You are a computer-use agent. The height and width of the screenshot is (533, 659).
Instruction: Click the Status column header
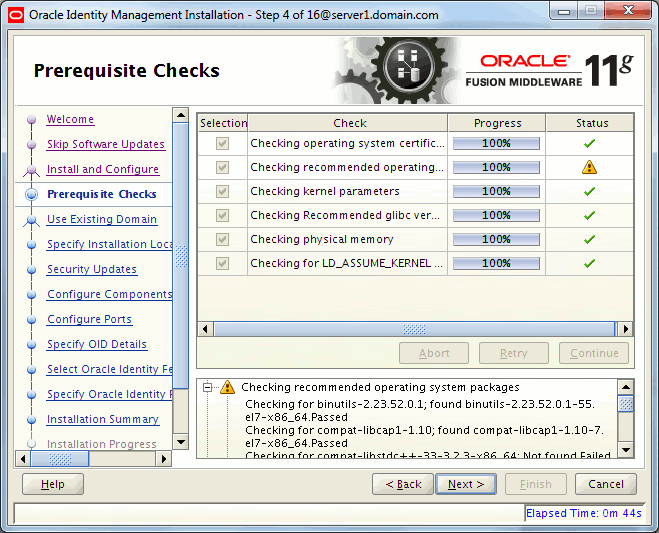point(592,123)
